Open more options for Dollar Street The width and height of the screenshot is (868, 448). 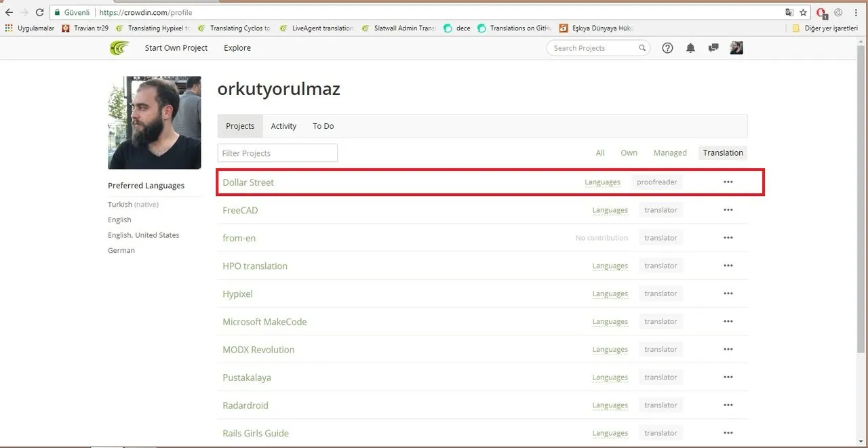pyautogui.click(x=728, y=182)
